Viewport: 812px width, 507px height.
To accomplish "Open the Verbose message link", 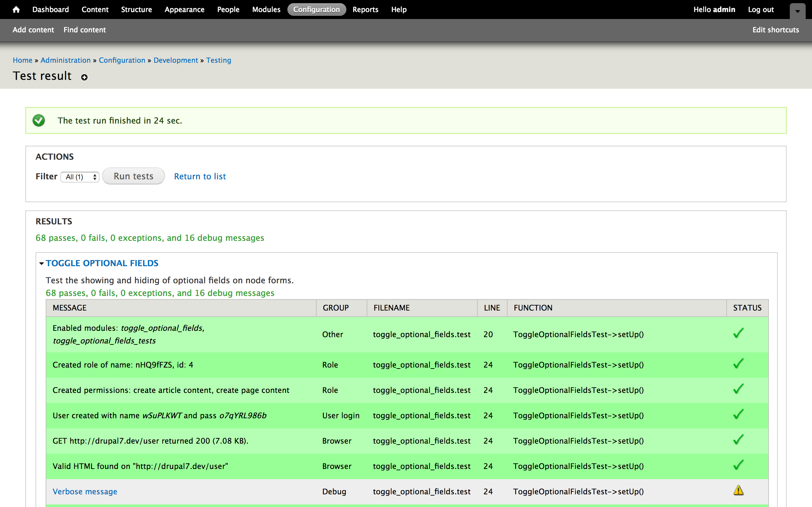I will coord(85,491).
